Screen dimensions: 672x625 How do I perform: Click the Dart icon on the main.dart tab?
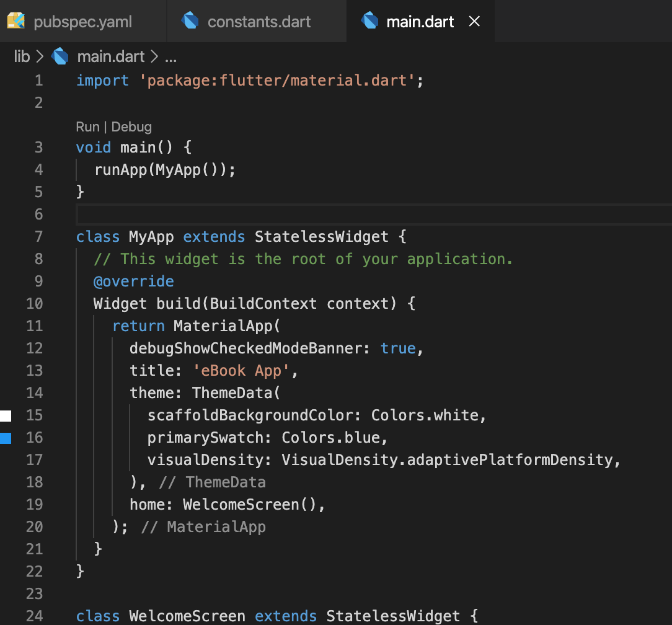click(370, 20)
